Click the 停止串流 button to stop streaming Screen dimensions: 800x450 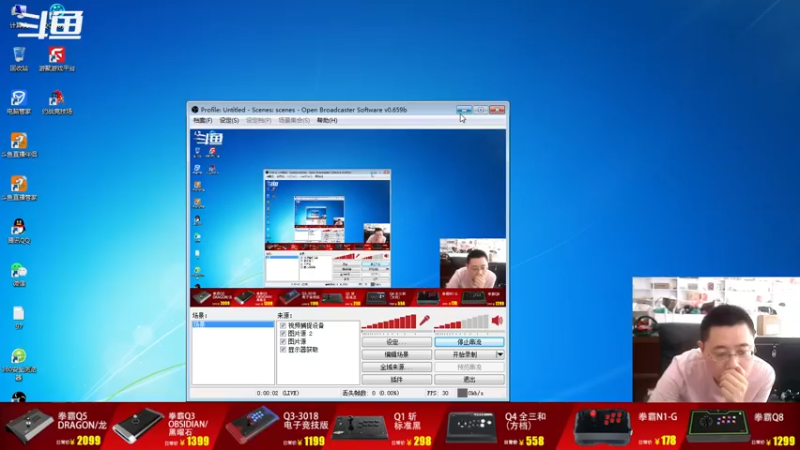pos(469,342)
